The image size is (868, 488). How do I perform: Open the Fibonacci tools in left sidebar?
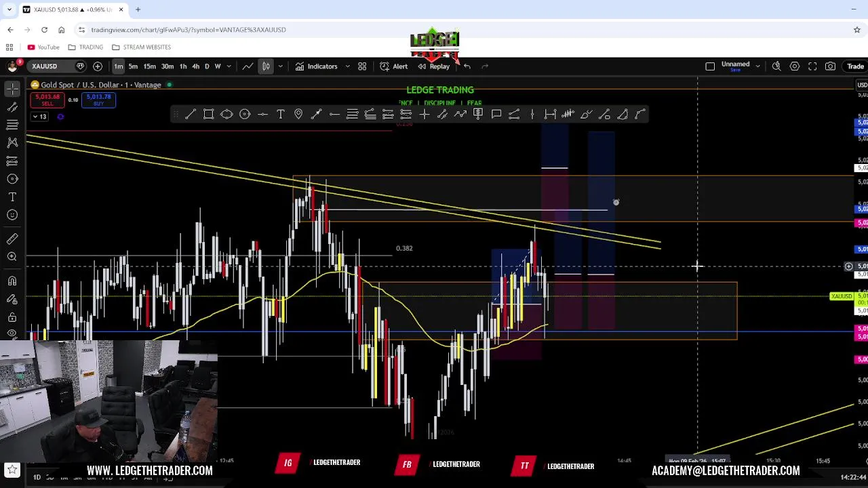(x=12, y=125)
